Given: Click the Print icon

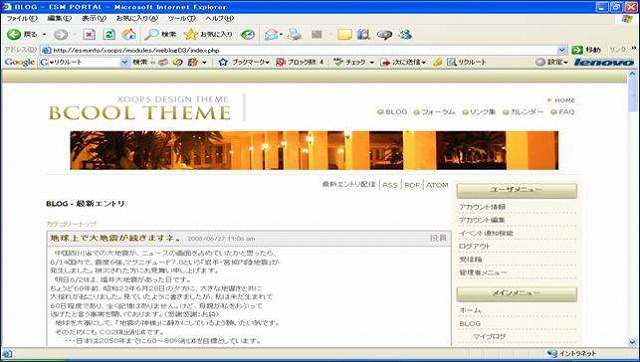Looking at the screenshot, I should click(x=294, y=35).
